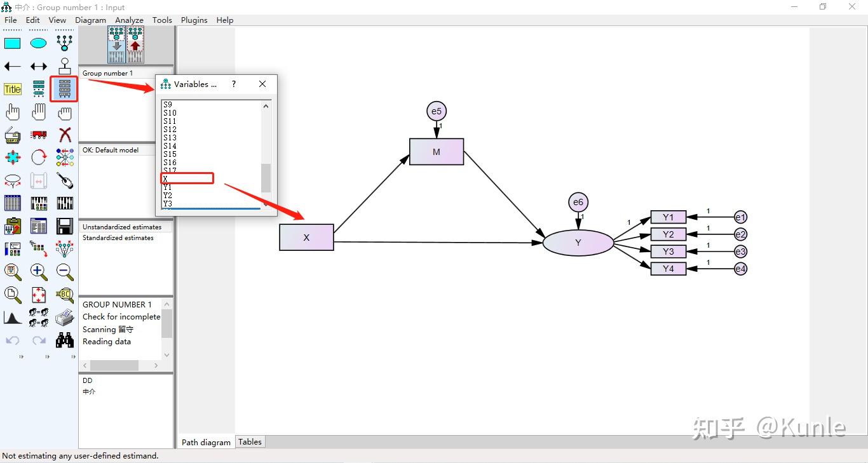Open the list variables in data set tool
This screenshot has width=868, height=463.
[65, 90]
